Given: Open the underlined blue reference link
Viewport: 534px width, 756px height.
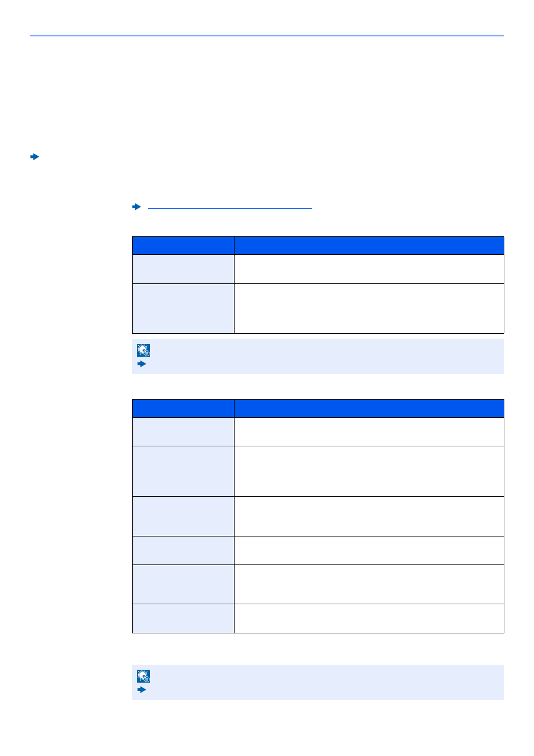Looking at the screenshot, I should click(x=229, y=207).
